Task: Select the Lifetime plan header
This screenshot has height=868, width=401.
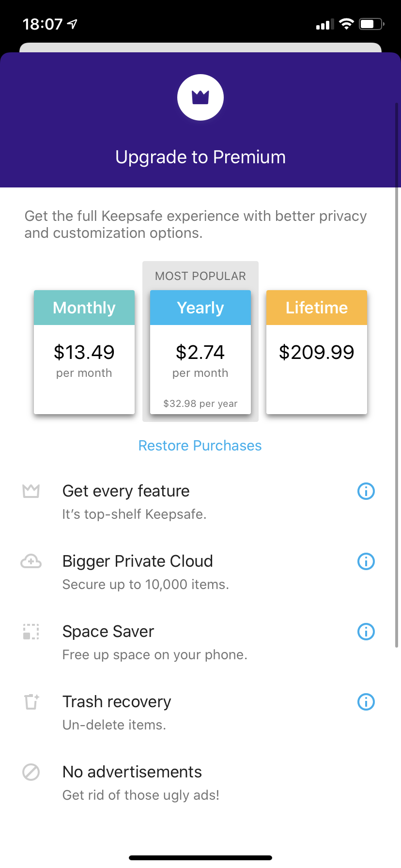Action: [317, 308]
